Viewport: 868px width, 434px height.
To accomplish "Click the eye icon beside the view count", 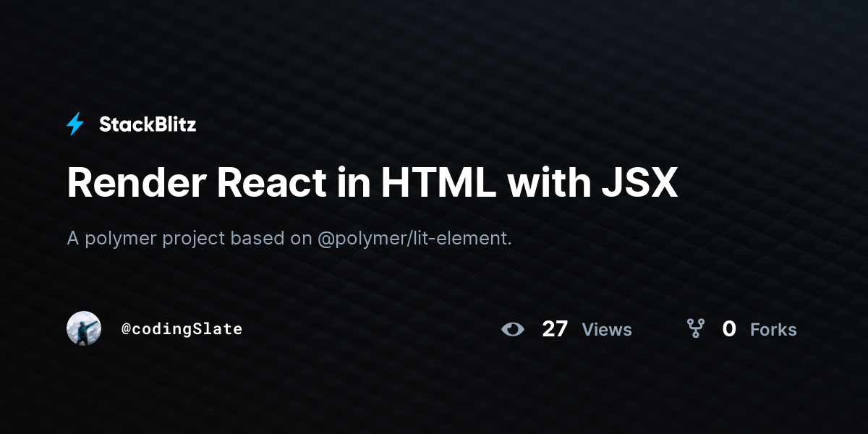I will pos(513,330).
